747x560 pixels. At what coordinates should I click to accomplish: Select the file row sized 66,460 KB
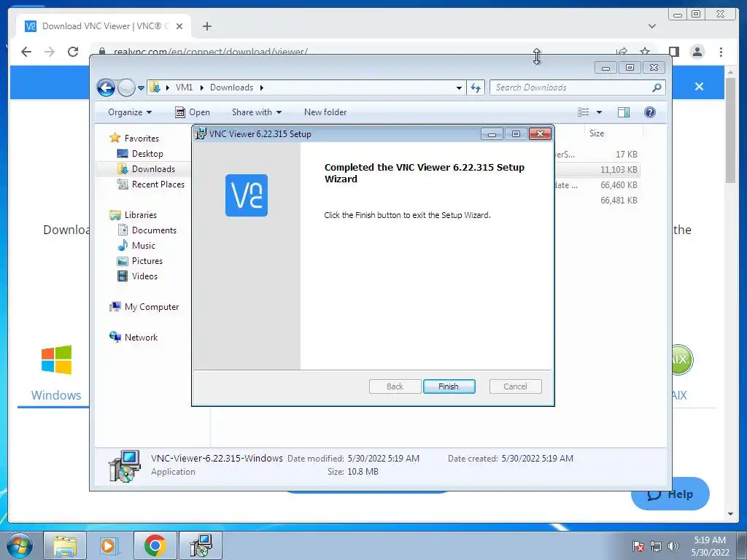coord(597,185)
